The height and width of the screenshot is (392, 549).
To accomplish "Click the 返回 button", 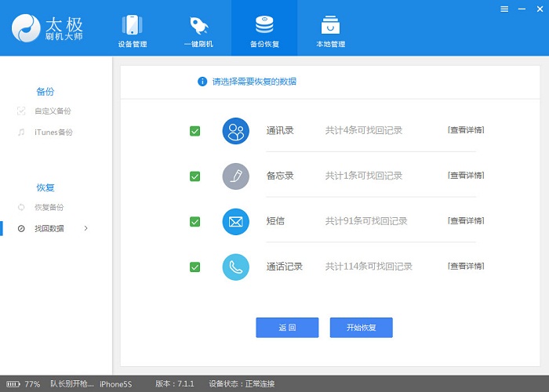I will 287,328.
